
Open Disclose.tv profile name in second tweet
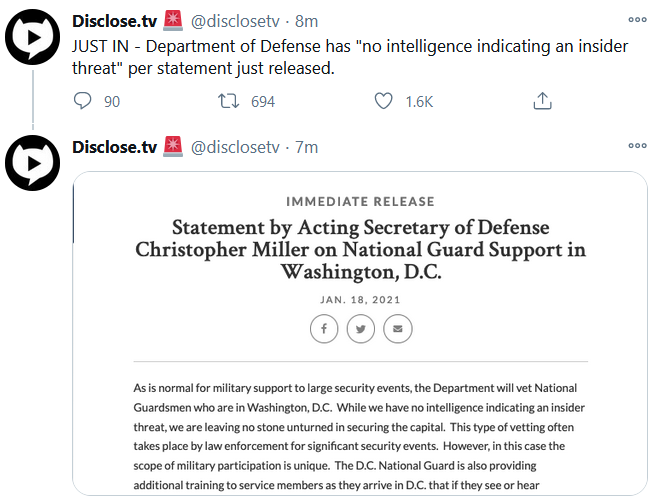[x=115, y=147]
